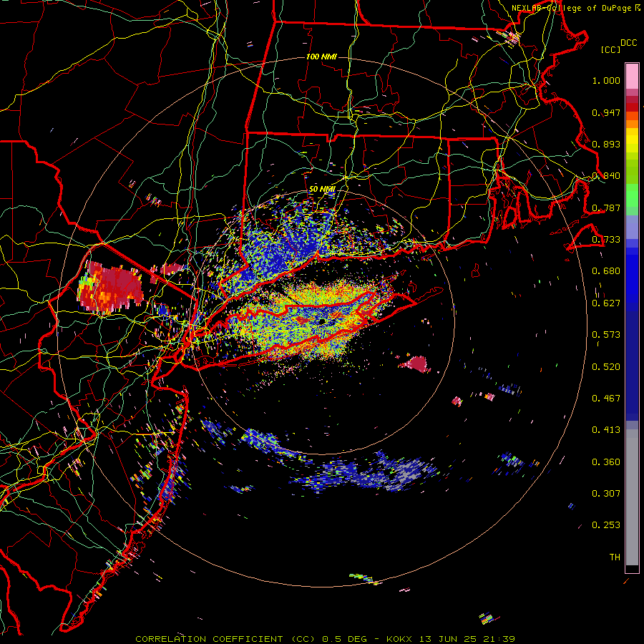Click the "50 NMI" range ring label
This screenshot has width=644, height=644.
(x=322, y=189)
